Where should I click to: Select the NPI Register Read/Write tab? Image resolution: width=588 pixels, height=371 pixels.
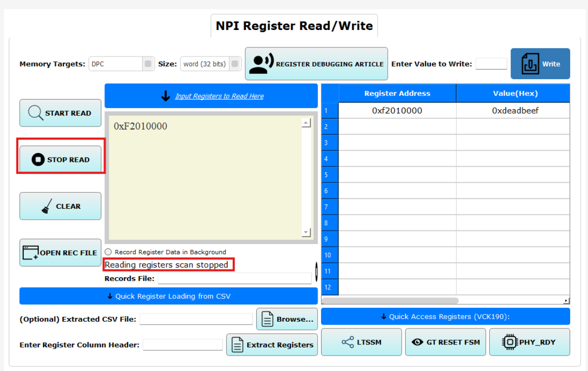point(294,26)
